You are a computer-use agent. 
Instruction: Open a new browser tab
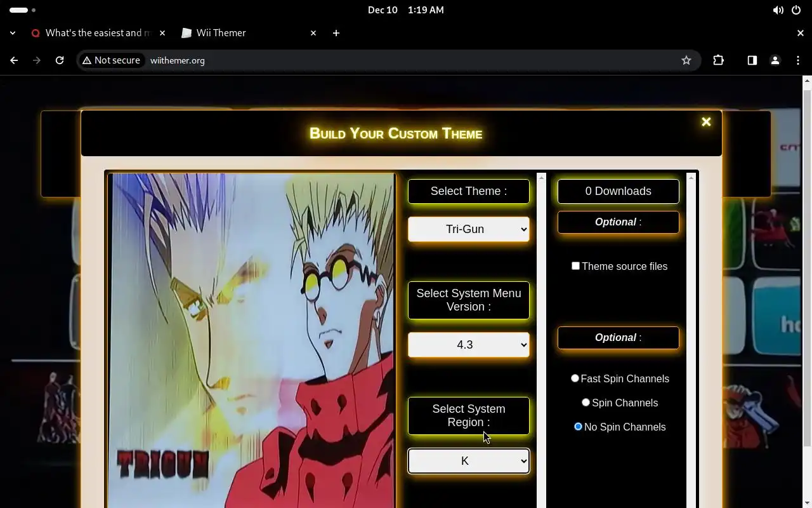click(336, 33)
